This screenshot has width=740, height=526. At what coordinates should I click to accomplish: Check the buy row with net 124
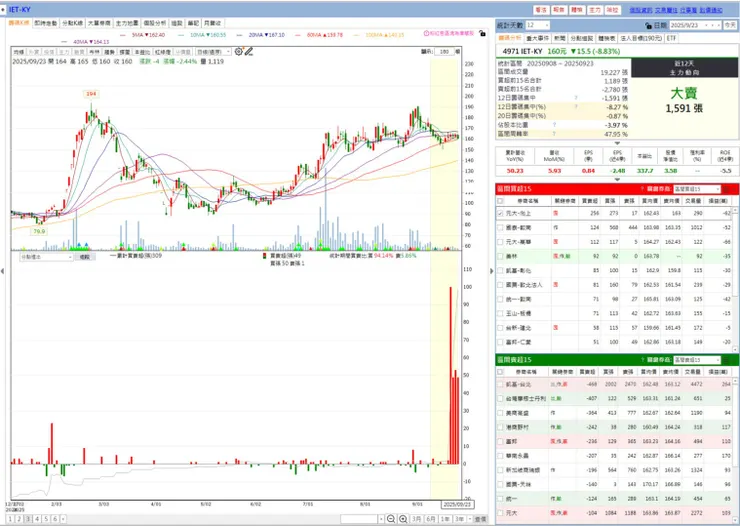[x=500, y=227]
